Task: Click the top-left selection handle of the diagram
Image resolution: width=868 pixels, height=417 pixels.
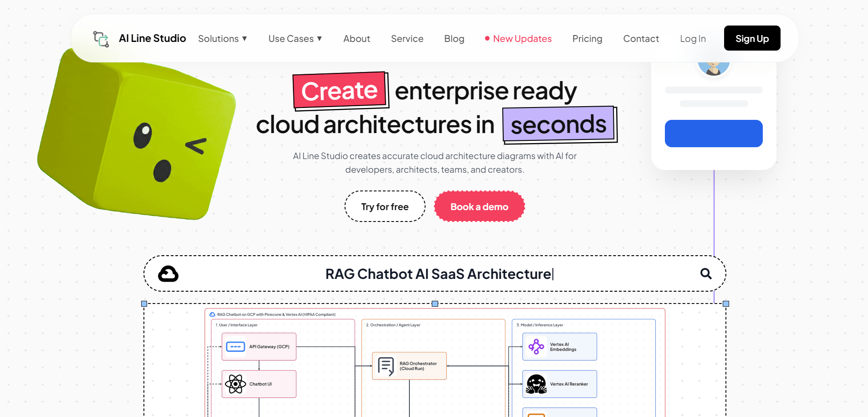Action: tap(144, 304)
